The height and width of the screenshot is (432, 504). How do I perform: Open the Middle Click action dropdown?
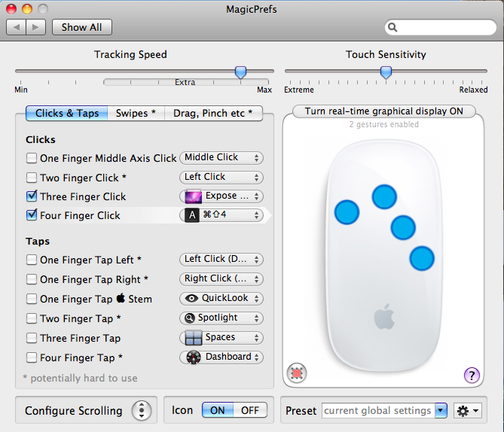(221, 158)
